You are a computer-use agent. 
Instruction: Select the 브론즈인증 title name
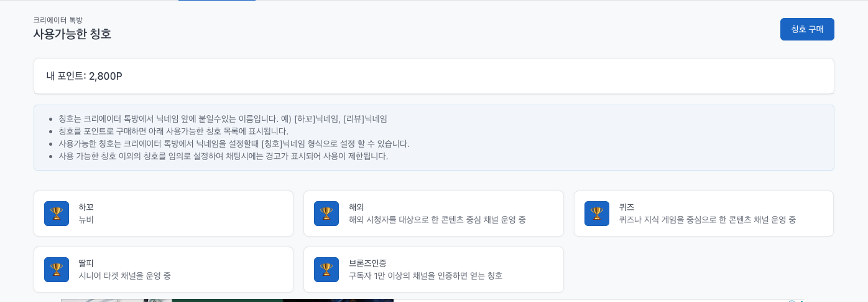(x=367, y=263)
